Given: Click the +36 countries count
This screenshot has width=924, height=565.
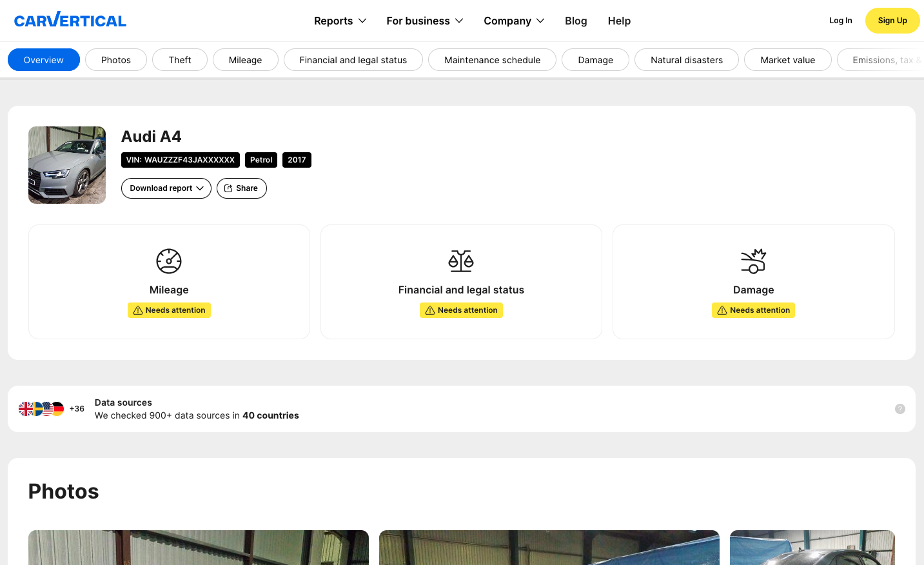Looking at the screenshot, I should click(x=77, y=409).
